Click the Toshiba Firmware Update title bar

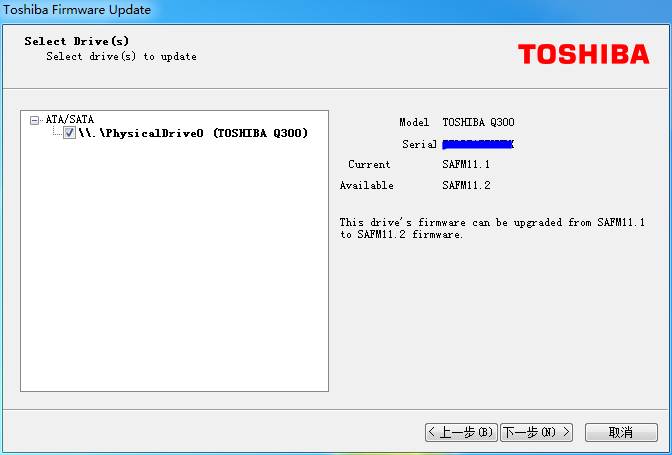point(336,10)
